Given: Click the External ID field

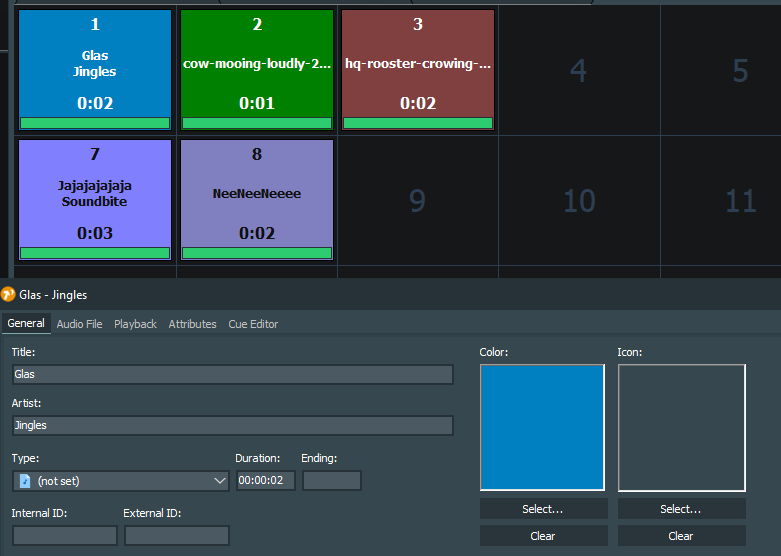Looking at the screenshot, I should tap(177, 536).
